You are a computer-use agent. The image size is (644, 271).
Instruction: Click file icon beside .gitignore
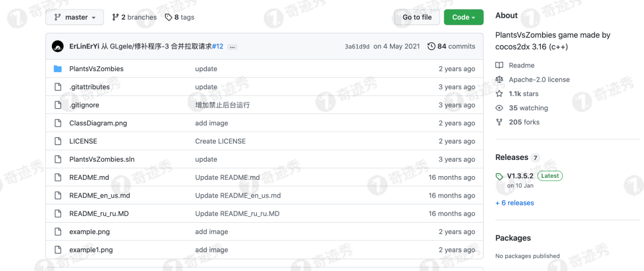tap(58, 105)
